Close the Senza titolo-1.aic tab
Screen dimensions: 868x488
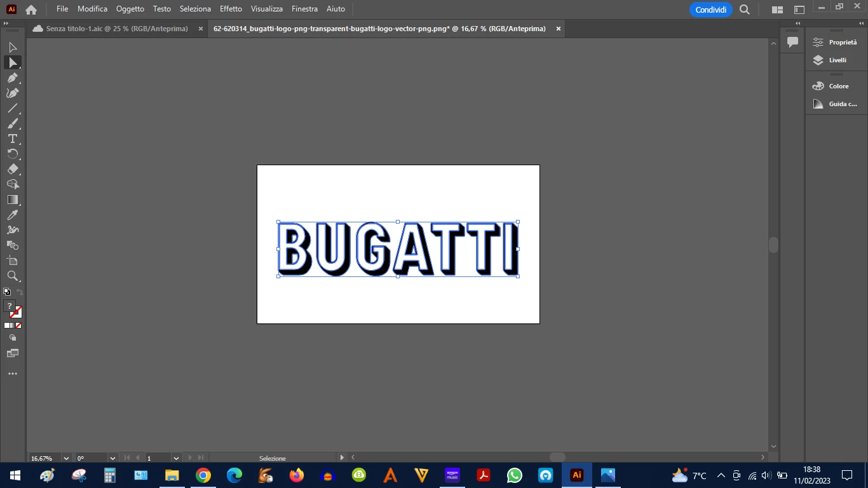[x=201, y=29]
